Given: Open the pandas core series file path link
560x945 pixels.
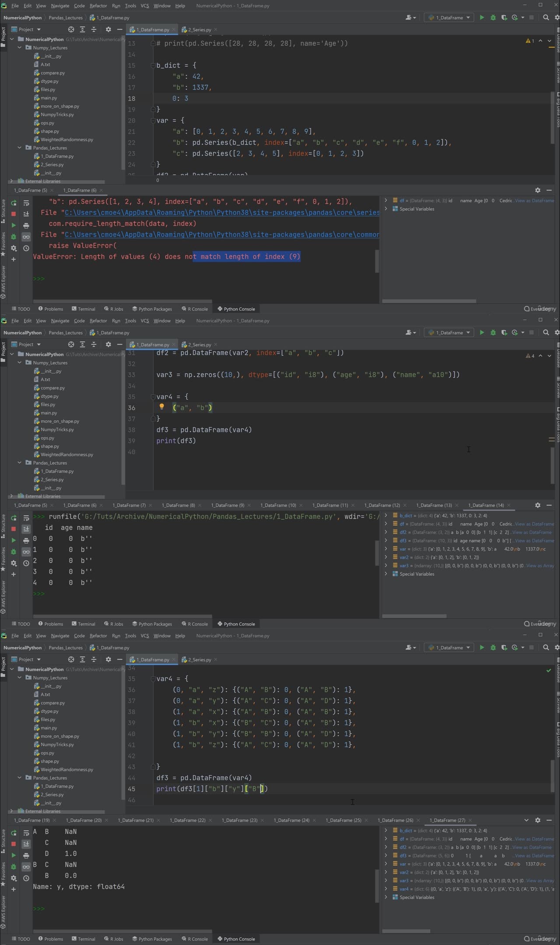Looking at the screenshot, I should pyautogui.click(x=222, y=213).
